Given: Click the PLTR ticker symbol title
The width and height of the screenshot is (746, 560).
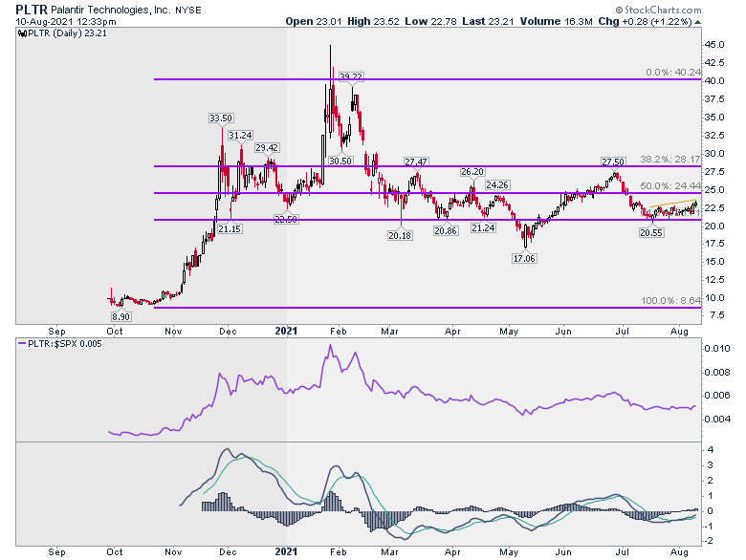Looking at the screenshot, I should (x=32, y=10).
